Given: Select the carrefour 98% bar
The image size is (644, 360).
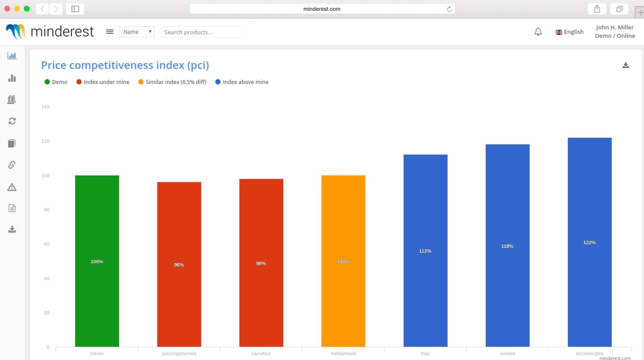Looking at the screenshot, I should (x=261, y=263).
